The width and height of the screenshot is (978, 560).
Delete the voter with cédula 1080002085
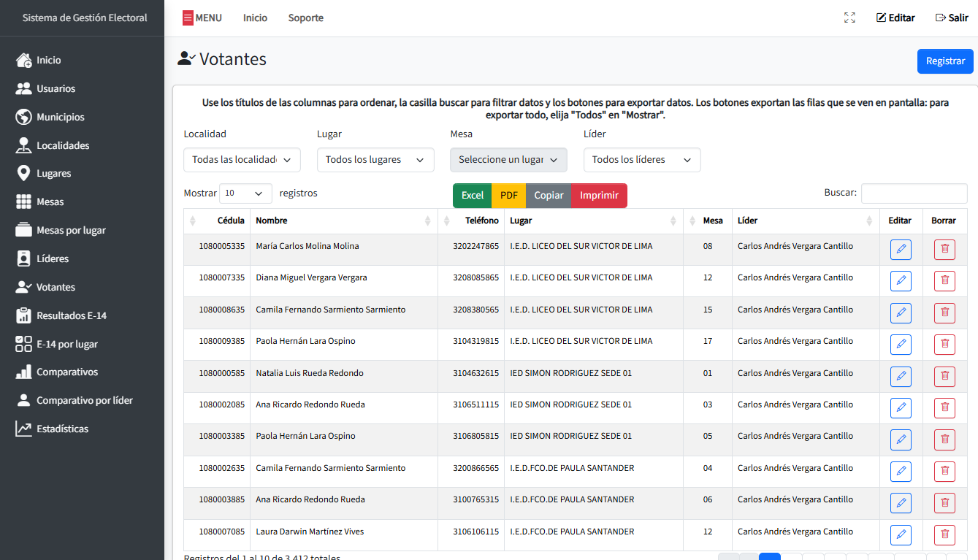click(x=944, y=408)
